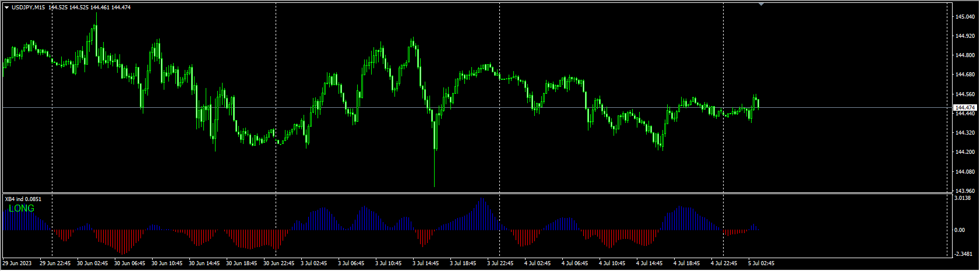Click the 144.920 price scale value

pos(965,36)
